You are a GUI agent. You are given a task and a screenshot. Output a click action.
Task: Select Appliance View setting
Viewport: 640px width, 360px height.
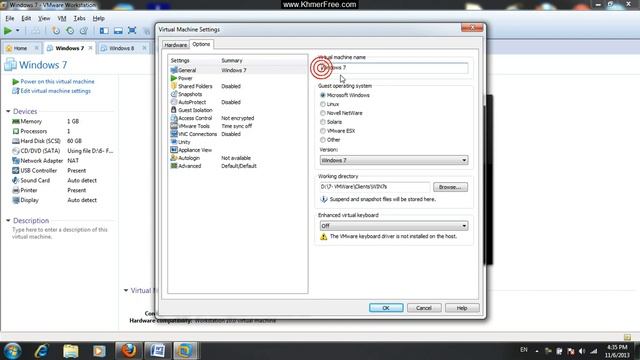(238, 150)
